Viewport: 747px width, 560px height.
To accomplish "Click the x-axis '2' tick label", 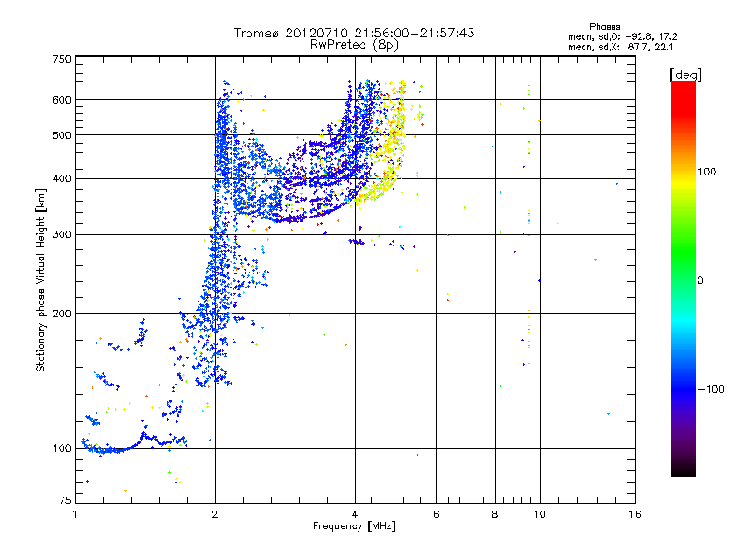I will (x=215, y=514).
